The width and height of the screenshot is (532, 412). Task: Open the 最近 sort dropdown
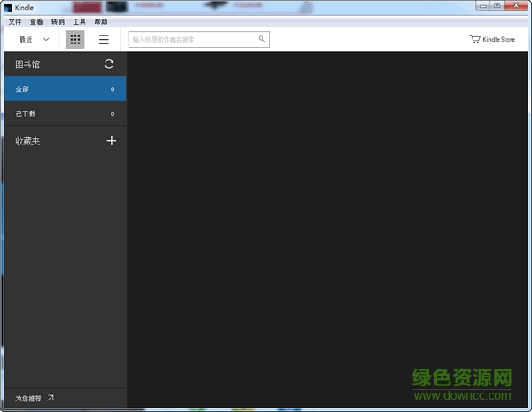coord(34,39)
